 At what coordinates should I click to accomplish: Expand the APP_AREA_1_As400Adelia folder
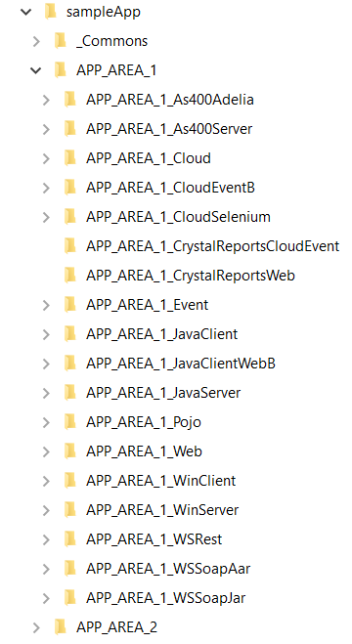pos(46,100)
